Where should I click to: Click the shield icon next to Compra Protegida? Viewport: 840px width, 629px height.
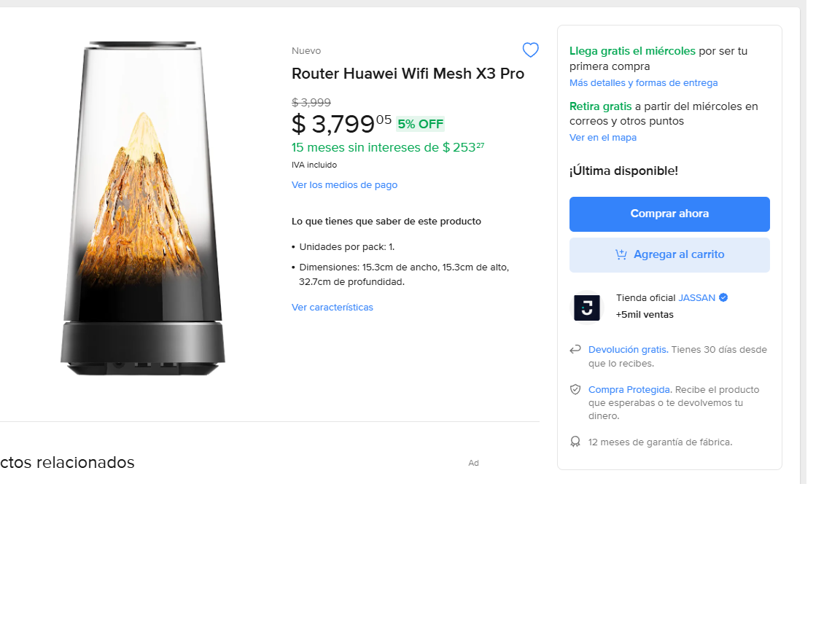[575, 390]
